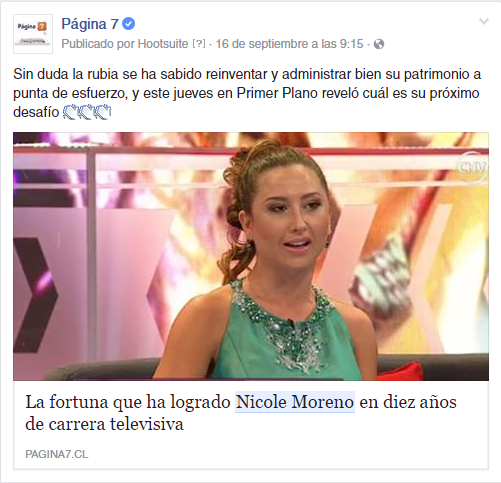
Task: Click the 'Publicado por' label text
Action: coord(98,44)
